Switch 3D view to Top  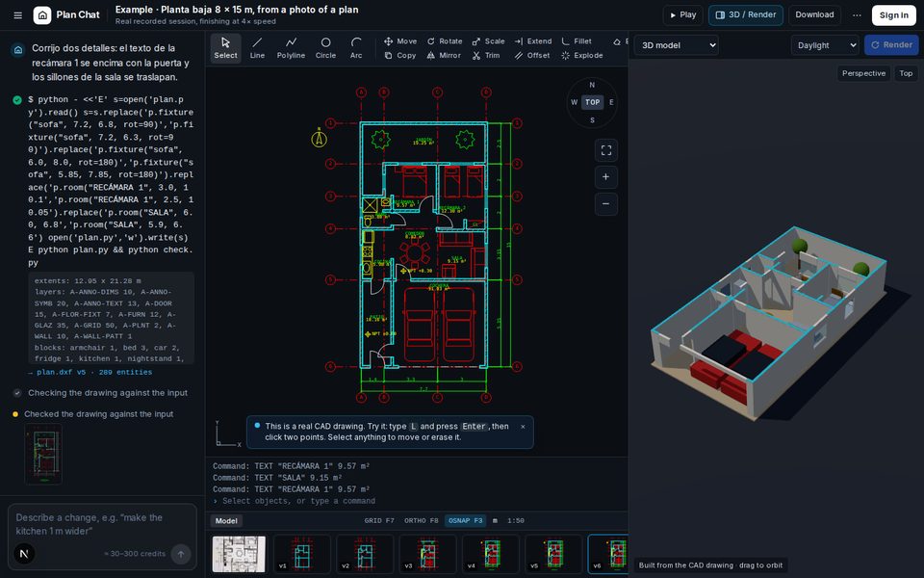[906, 73]
